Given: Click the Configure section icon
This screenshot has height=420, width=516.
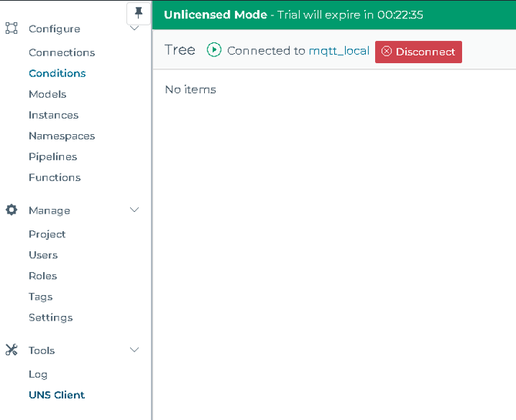Looking at the screenshot, I should point(12,29).
